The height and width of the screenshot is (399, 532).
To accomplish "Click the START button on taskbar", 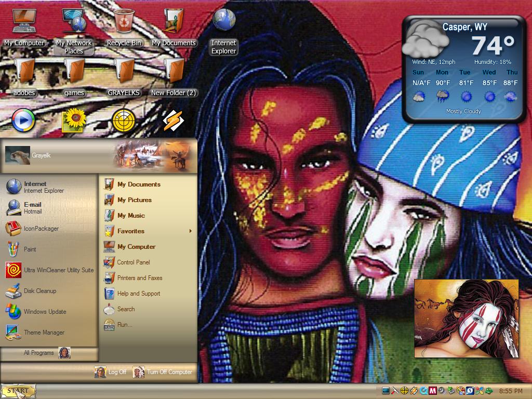I will (x=18, y=391).
